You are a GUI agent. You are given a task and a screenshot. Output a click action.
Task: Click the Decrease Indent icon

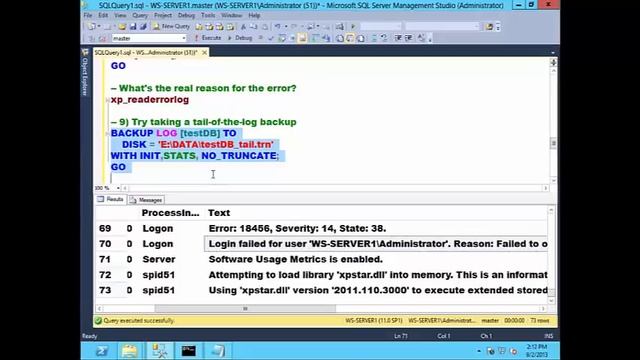[x=398, y=38]
